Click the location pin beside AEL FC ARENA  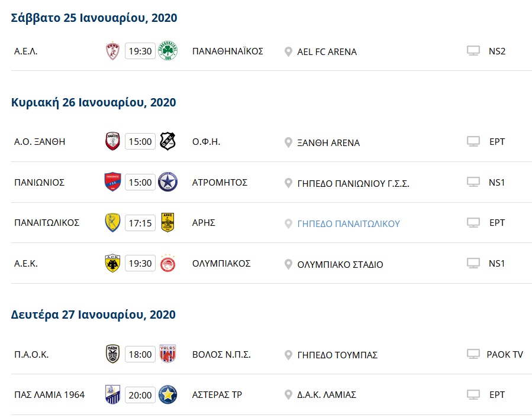pos(288,51)
